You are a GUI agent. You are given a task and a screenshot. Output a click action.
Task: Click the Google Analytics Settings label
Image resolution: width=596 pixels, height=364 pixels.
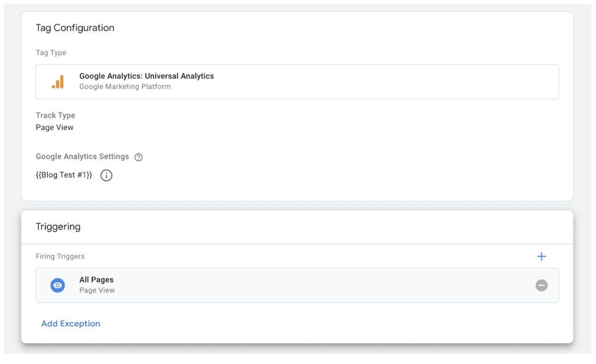coord(82,157)
